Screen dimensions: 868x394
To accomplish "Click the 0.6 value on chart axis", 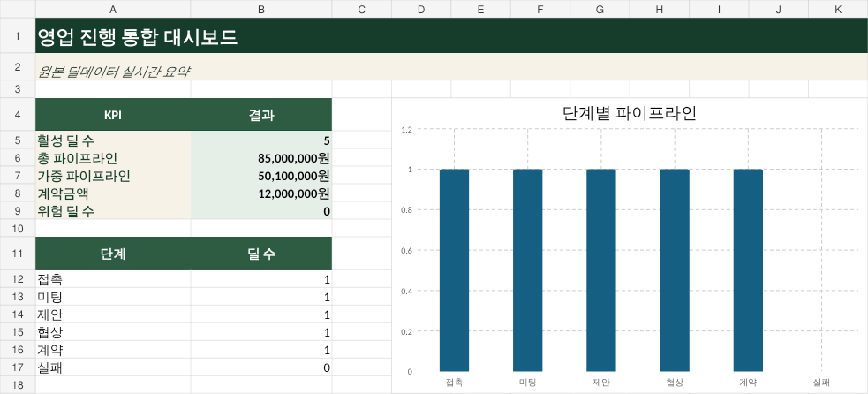I will pyautogui.click(x=407, y=251).
